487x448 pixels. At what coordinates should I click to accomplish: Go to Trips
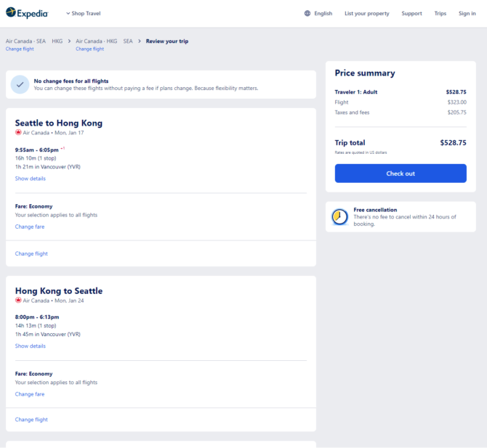(x=440, y=13)
